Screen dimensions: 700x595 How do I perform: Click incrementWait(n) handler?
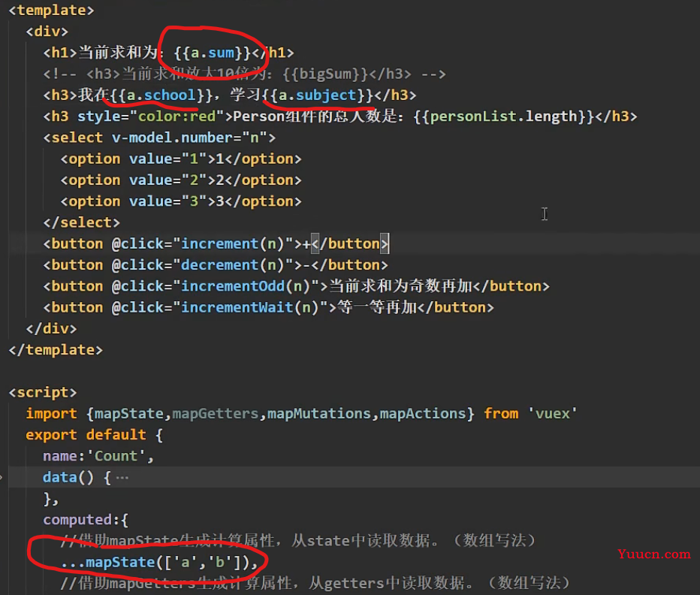[x=249, y=307]
